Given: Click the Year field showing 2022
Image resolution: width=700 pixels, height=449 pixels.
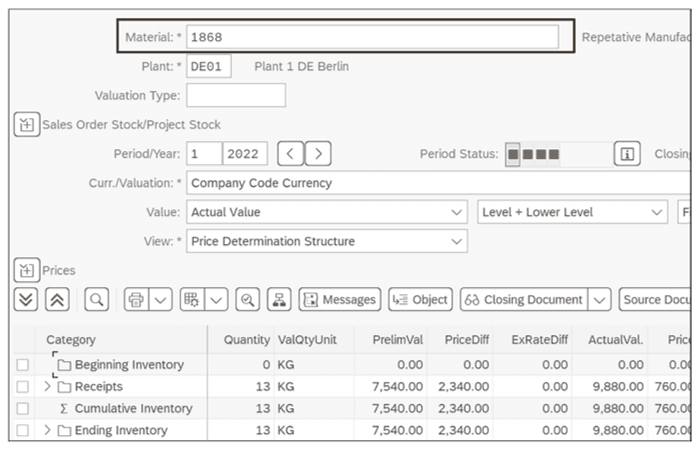Looking at the screenshot, I should click(x=245, y=154).
